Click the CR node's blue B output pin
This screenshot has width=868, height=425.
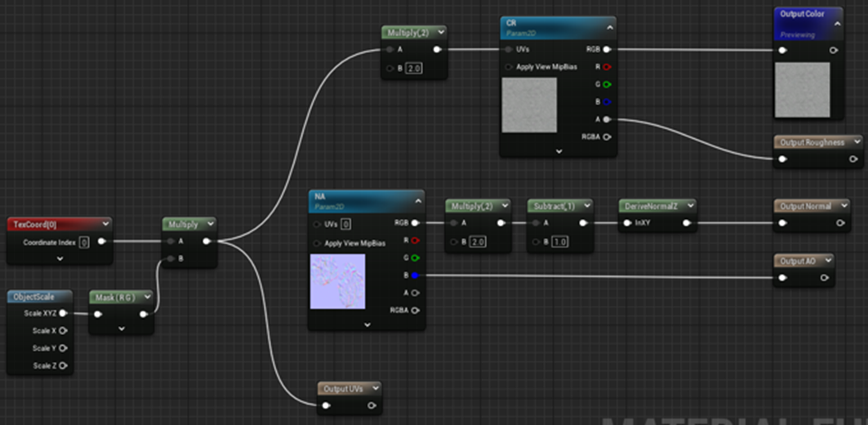point(607,102)
